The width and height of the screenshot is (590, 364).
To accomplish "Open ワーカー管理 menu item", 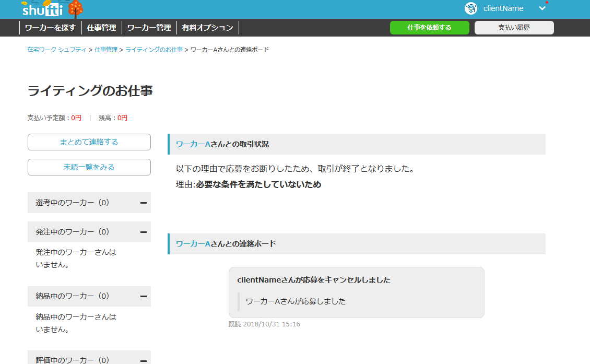I will pyautogui.click(x=149, y=28).
